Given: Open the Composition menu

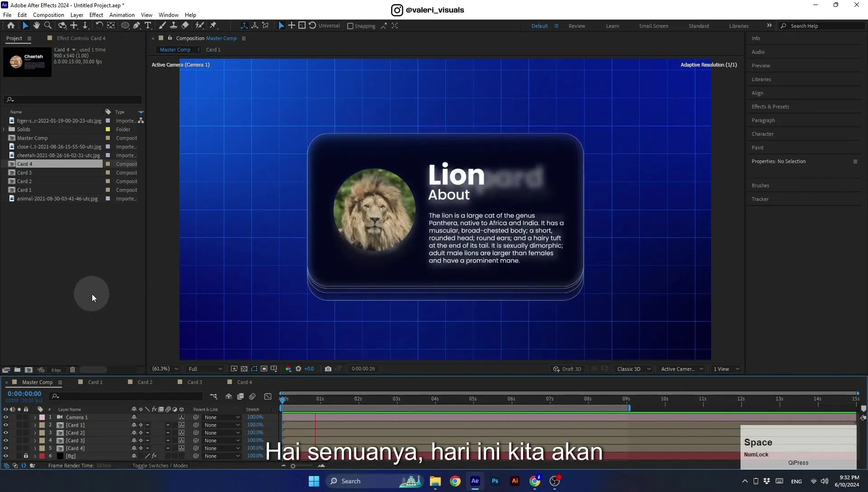Looking at the screenshot, I should click(48, 15).
